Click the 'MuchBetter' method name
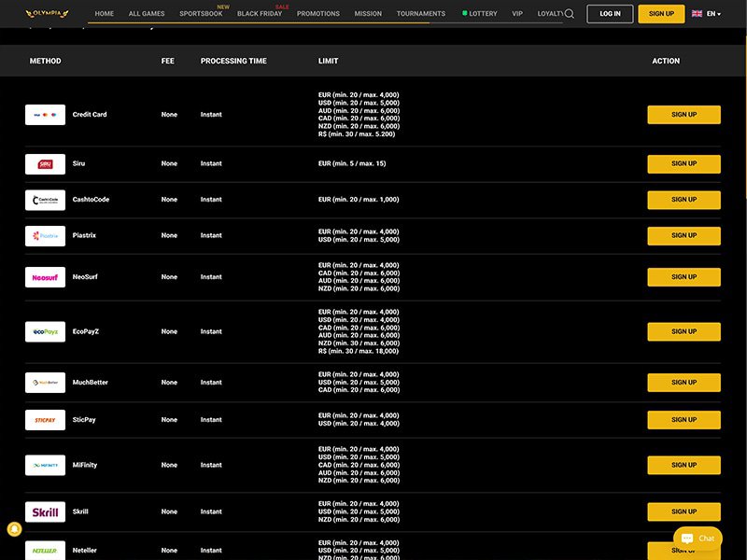Screen dimensions: 747x560 (x=90, y=383)
